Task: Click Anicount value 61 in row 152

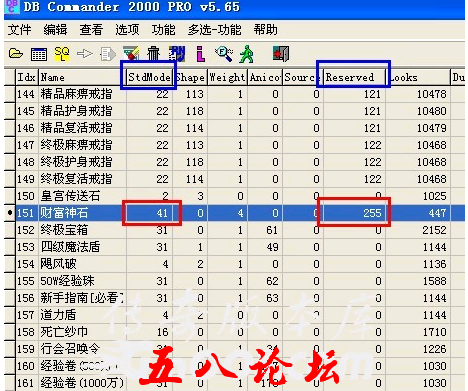Action: (265, 230)
